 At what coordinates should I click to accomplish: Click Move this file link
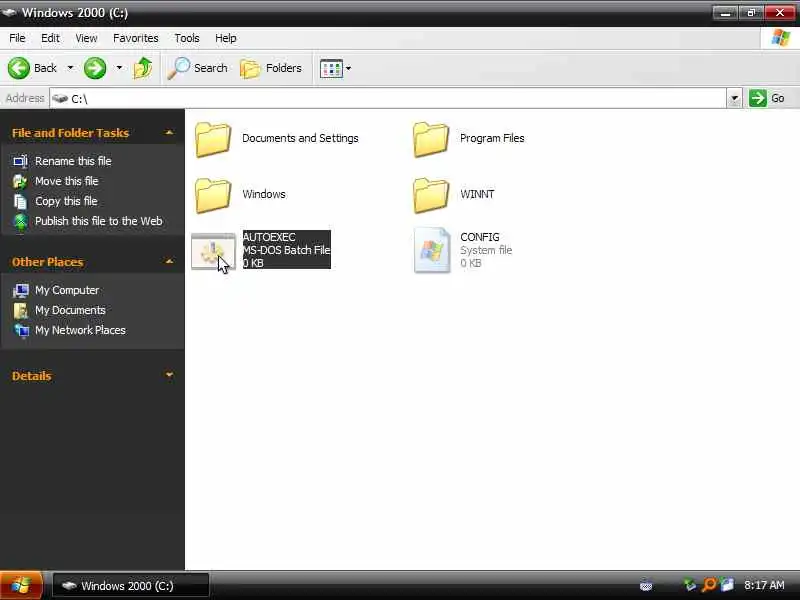[x=66, y=181]
